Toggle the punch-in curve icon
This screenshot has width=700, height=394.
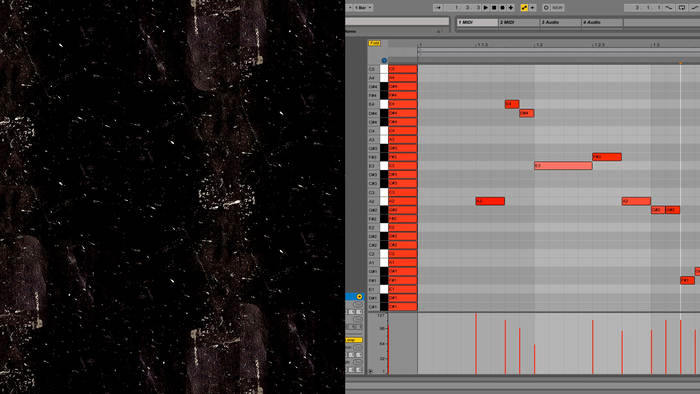tap(669, 8)
